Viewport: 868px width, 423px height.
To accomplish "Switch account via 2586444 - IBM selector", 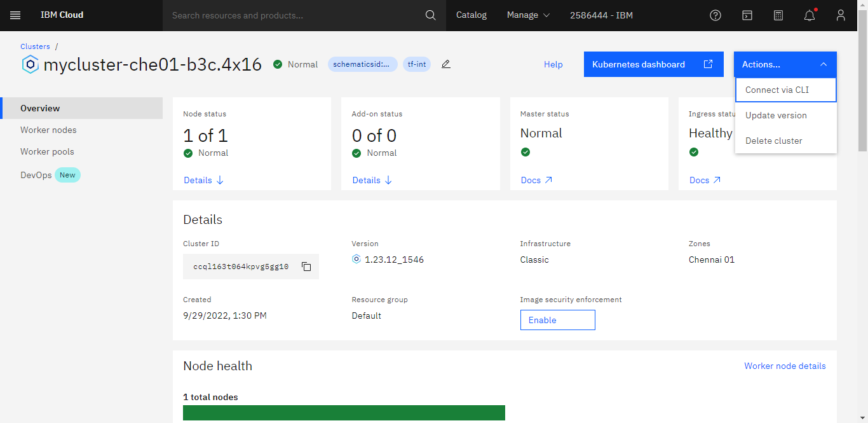I will 601,15.
